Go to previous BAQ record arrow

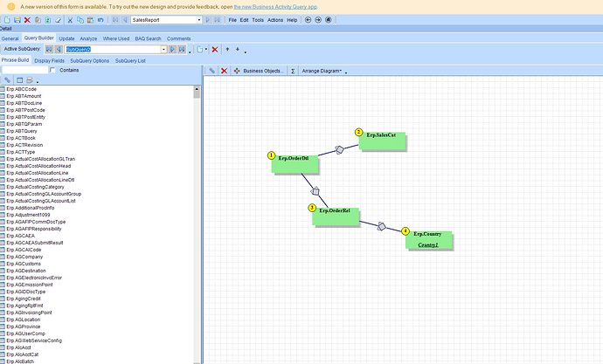pyautogui.click(x=125, y=20)
